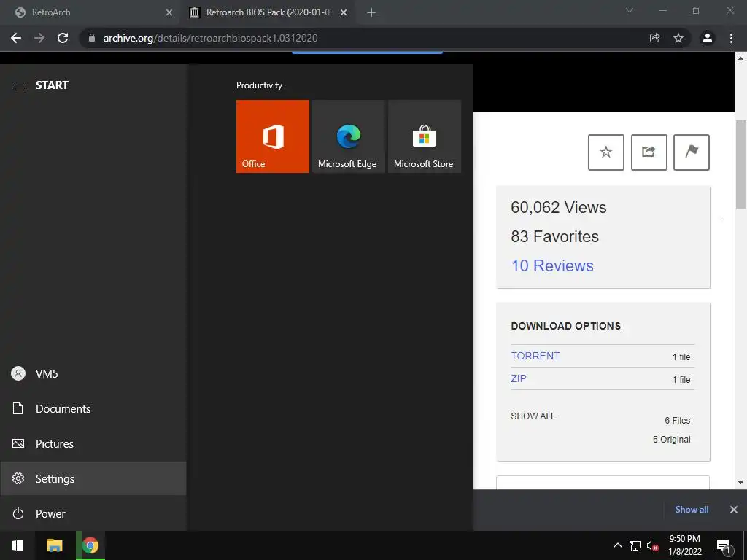This screenshot has height=560, width=747.
Task: Click the muted volume tray icon
Action: coord(652,545)
